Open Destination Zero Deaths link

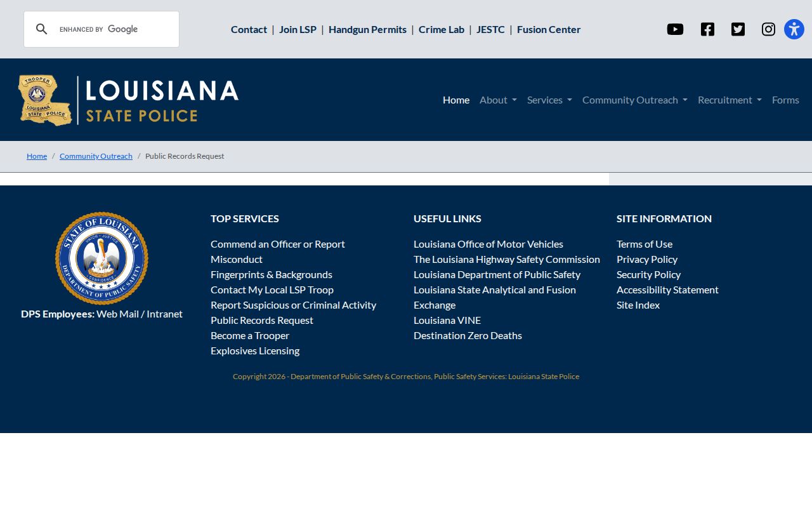coord(468,335)
